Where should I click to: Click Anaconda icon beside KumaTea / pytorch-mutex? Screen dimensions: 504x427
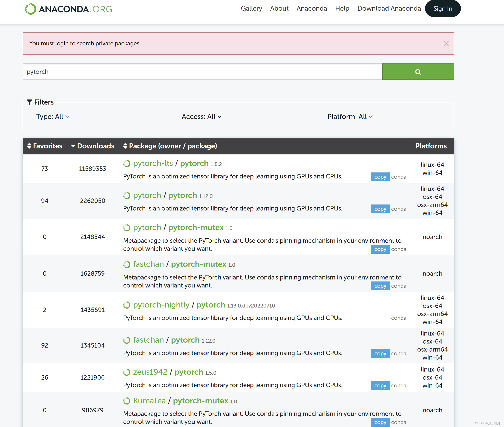(127, 401)
